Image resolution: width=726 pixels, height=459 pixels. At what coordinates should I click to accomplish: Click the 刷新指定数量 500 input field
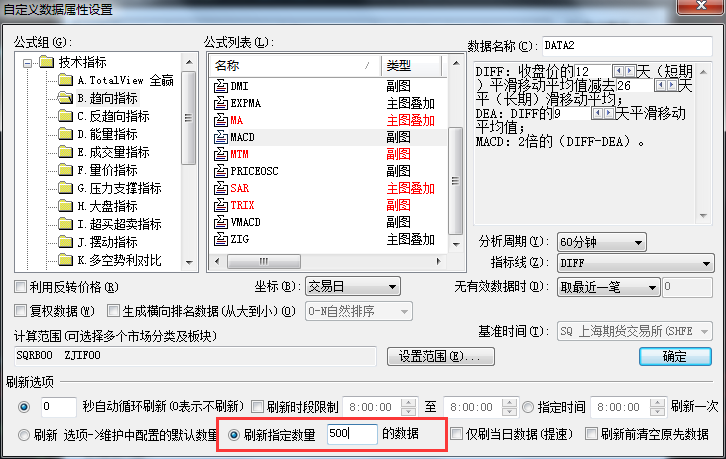[x=352, y=434]
